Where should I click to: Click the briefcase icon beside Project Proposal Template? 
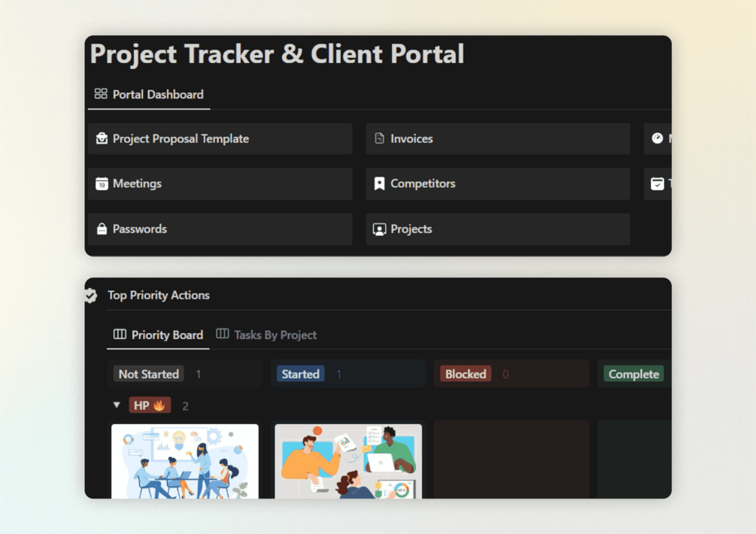pyautogui.click(x=102, y=139)
